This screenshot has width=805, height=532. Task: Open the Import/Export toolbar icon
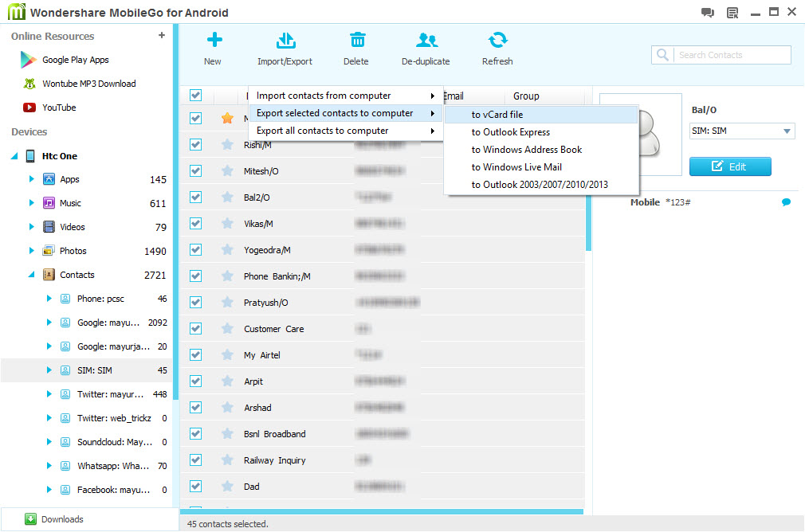pos(285,40)
